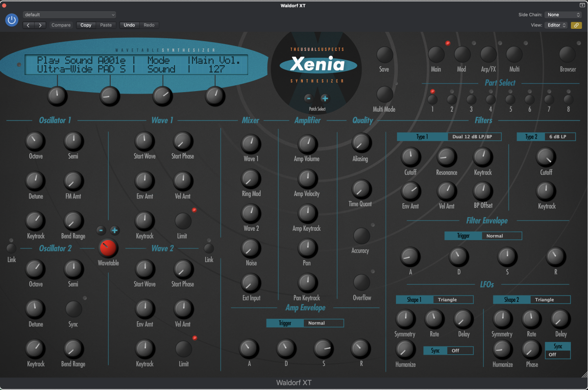This screenshot has width=588, height=390.
Task: Click the Wavetable plus button
Action: [115, 230]
